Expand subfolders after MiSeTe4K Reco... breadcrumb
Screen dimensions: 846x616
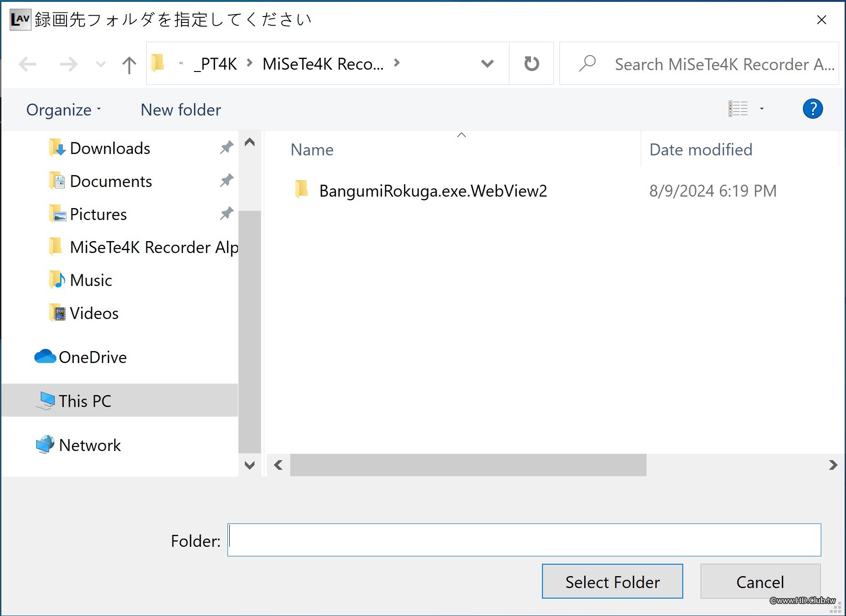pyautogui.click(x=397, y=63)
